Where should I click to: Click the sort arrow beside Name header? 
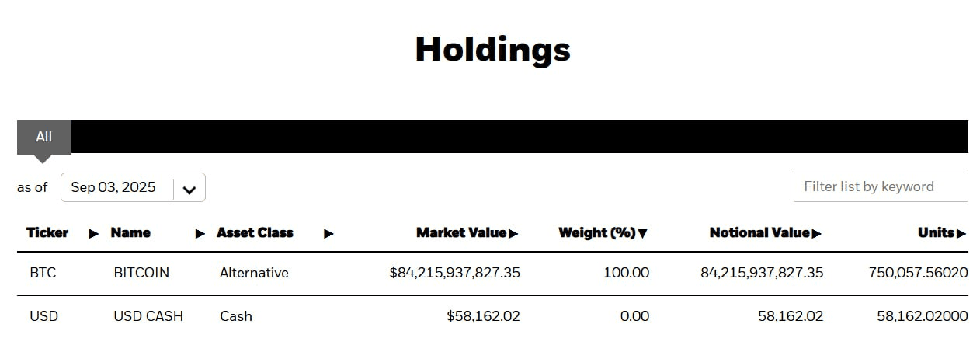pyautogui.click(x=200, y=233)
